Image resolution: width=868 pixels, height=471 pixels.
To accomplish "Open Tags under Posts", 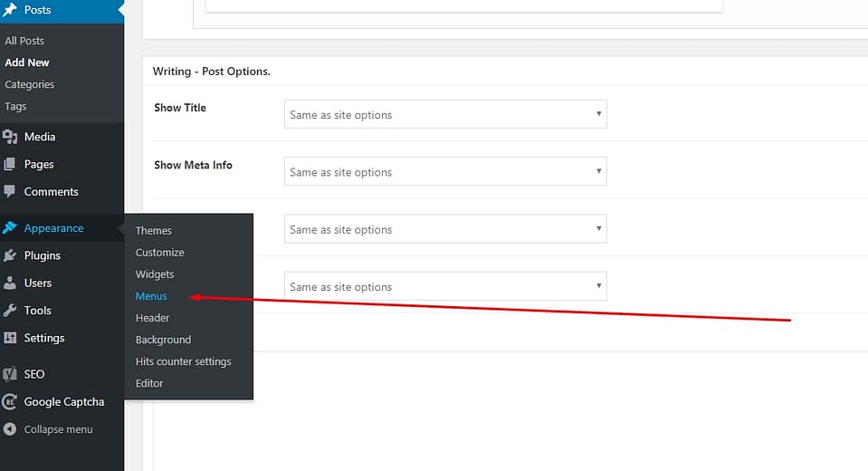I will point(15,106).
